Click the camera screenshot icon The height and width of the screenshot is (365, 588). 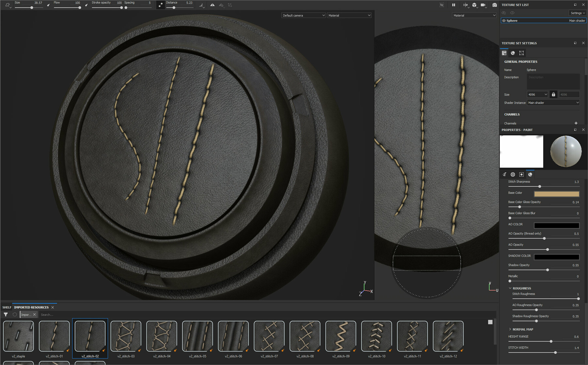[x=494, y=5]
